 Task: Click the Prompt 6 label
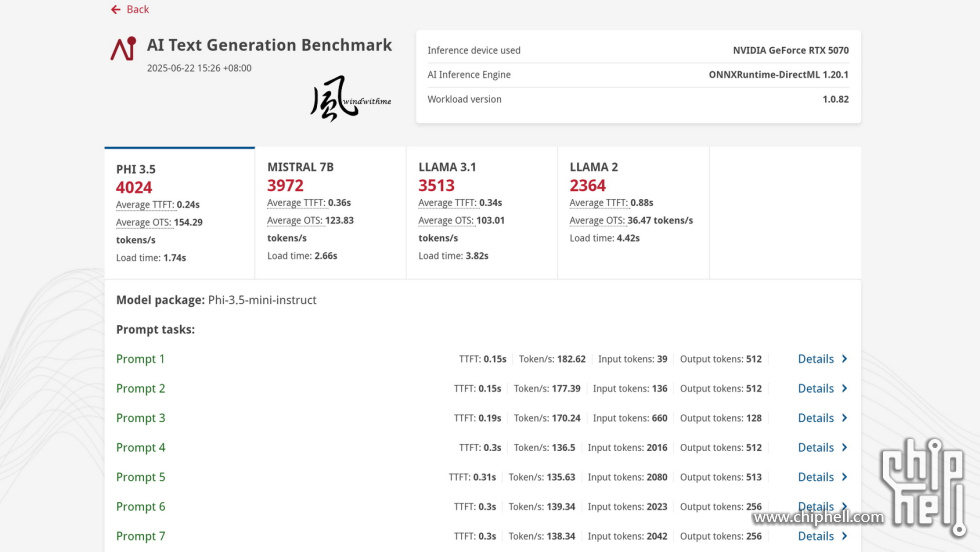click(141, 506)
